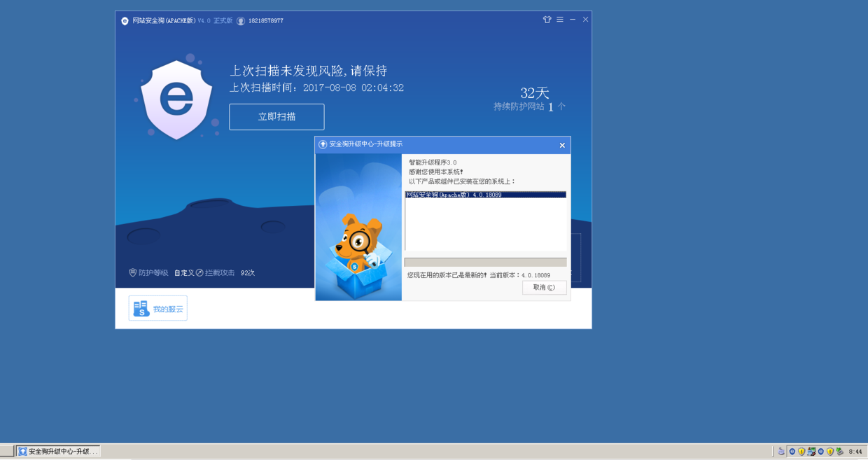Click the 拦截攻击 label text
The width and height of the screenshot is (868, 460).
tap(220, 272)
